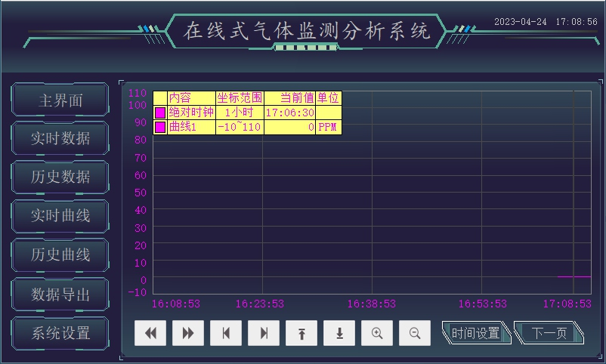Image resolution: width=606 pixels, height=364 pixels.
Task: Open 时间设置 time settings
Action: pos(476,333)
